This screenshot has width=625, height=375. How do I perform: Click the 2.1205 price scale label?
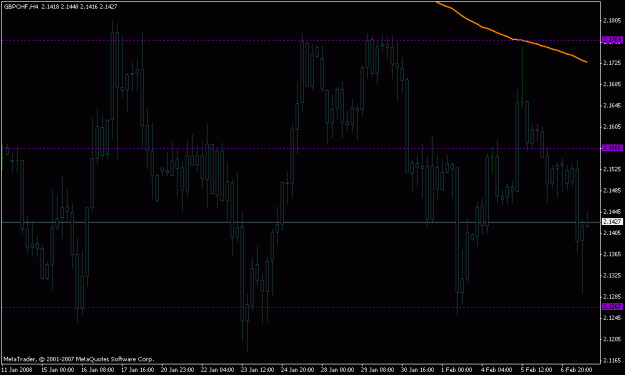click(612, 339)
